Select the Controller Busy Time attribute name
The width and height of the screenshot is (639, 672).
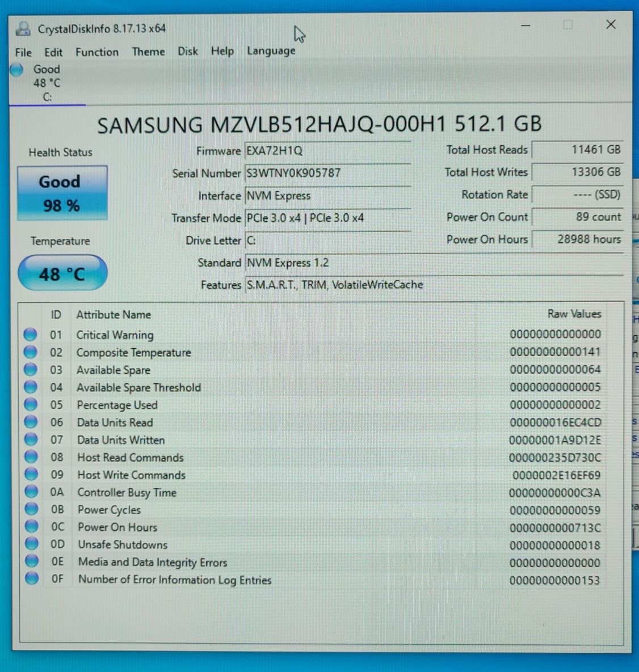click(127, 492)
